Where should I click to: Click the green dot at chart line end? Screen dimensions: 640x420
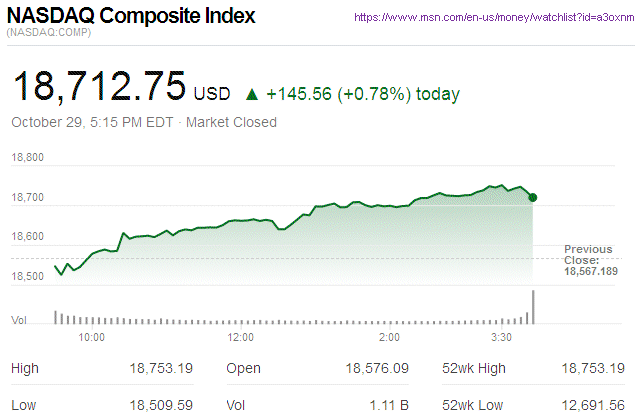click(x=532, y=197)
